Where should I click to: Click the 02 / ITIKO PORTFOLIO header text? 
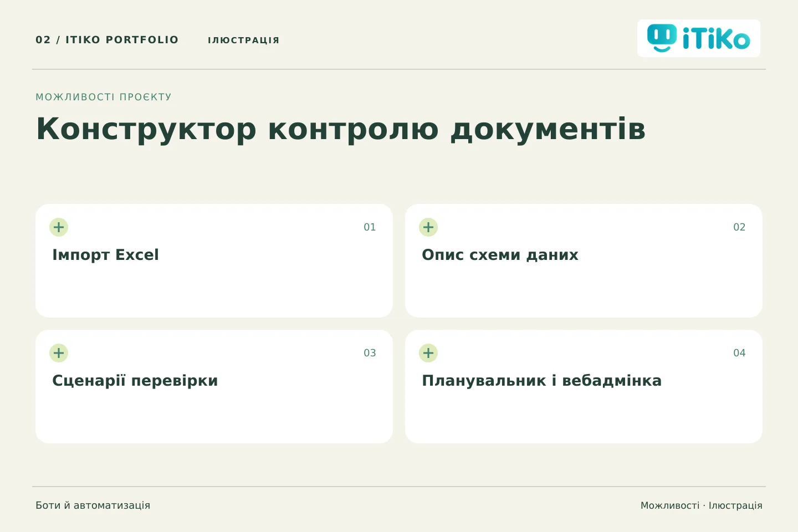107,40
